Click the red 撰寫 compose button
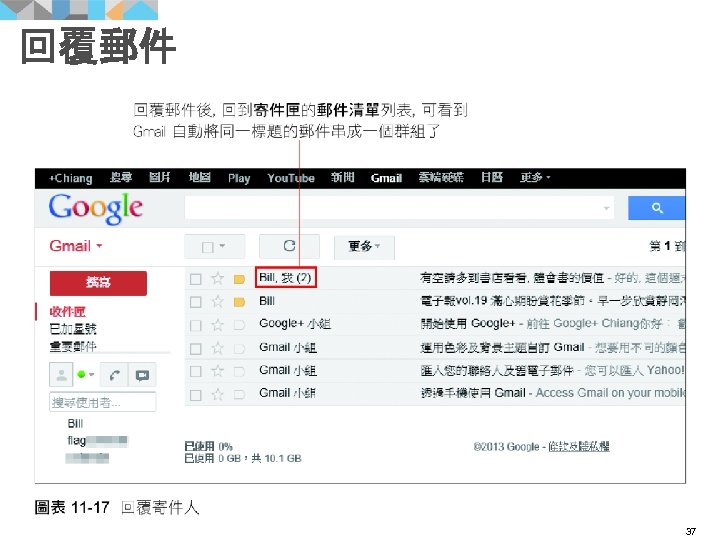 (98, 283)
